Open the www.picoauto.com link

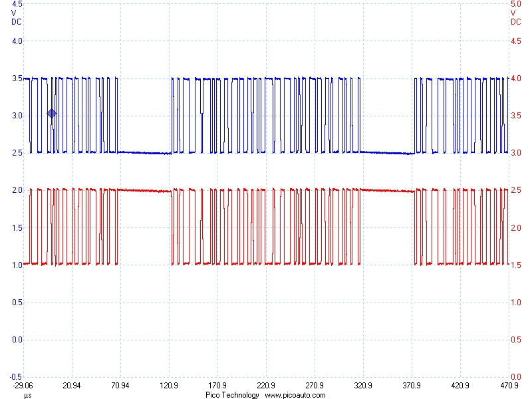click(295, 394)
